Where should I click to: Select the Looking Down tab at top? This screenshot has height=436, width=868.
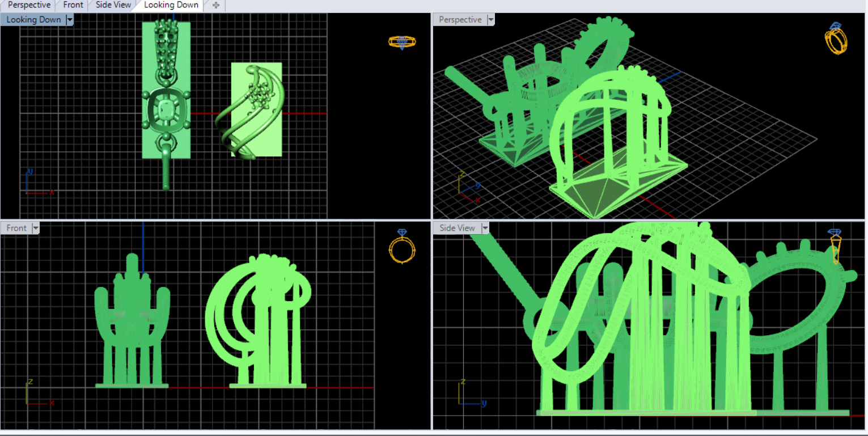pyautogui.click(x=171, y=5)
